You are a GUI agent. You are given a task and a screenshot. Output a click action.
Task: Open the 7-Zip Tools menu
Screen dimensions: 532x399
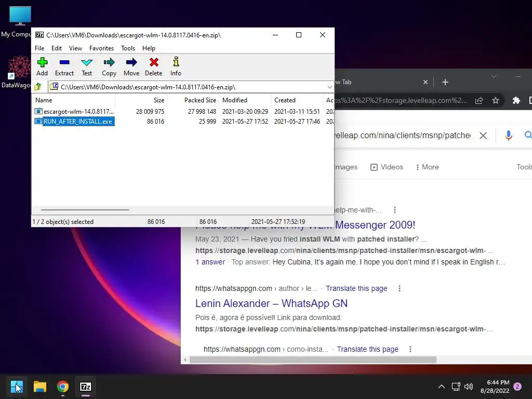[x=128, y=48]
